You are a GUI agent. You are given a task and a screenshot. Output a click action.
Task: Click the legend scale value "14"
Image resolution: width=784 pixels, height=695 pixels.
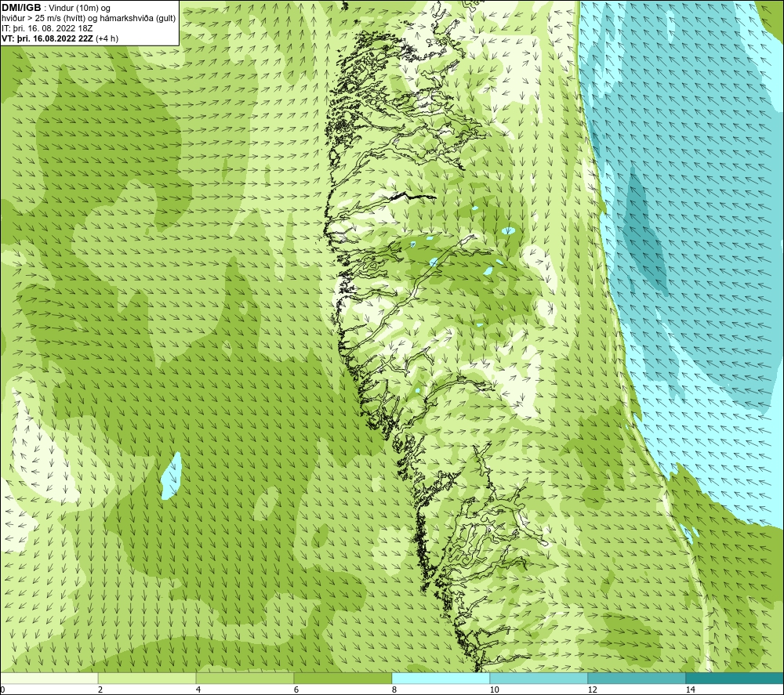click(x=690, y=690)
